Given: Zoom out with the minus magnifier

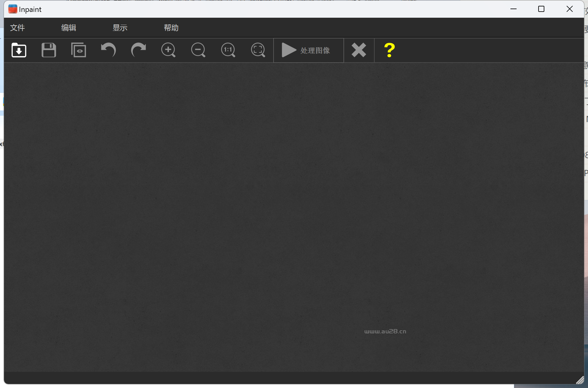Looking at the screenshot, I should (198, 50).
